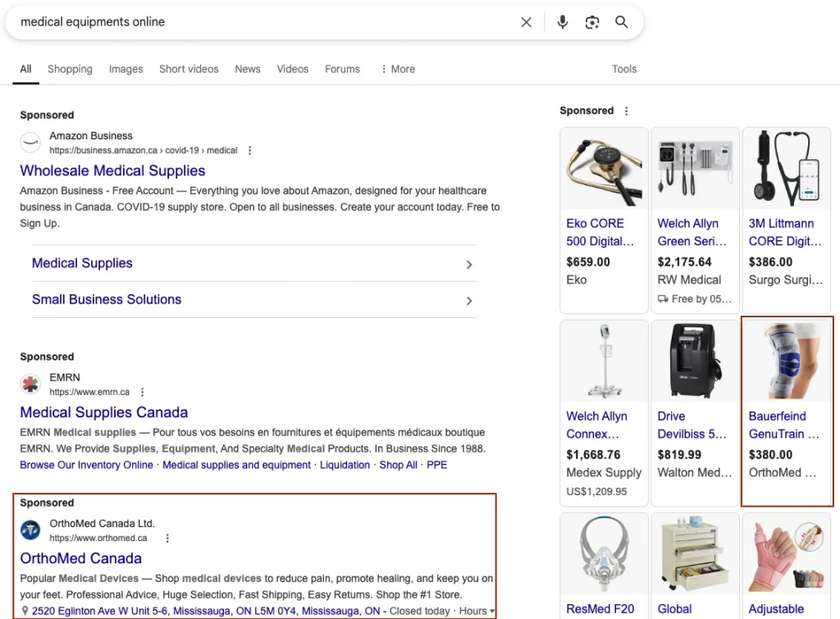Click the OrthoMed Canada favicon logo
Screen dimensions: 840x619
tap(30, 530)
